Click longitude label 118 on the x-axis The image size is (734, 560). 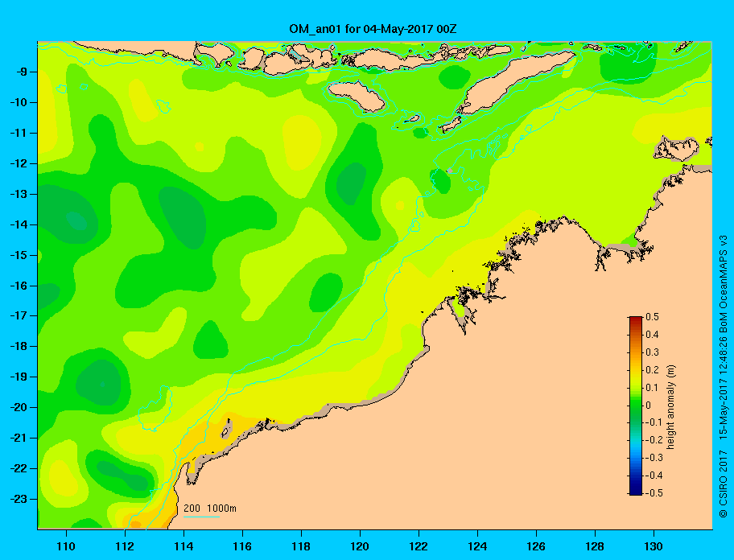click(301, 546)
